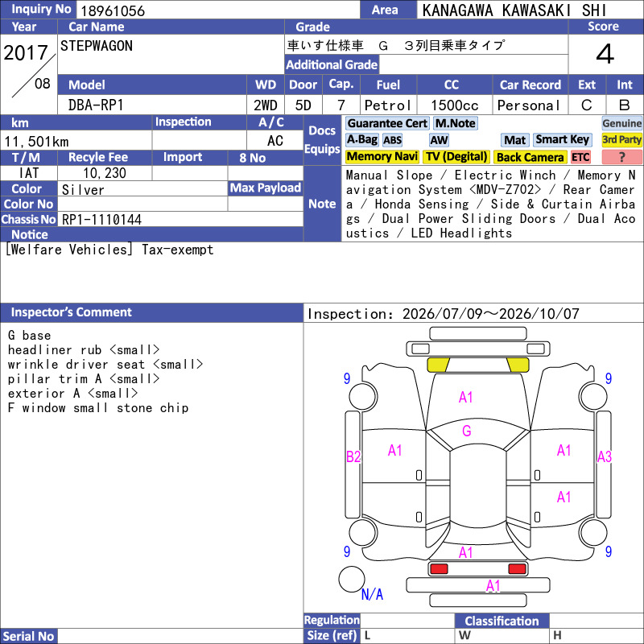
Task: Click the red ETC badge
Action: pos(580,157)
